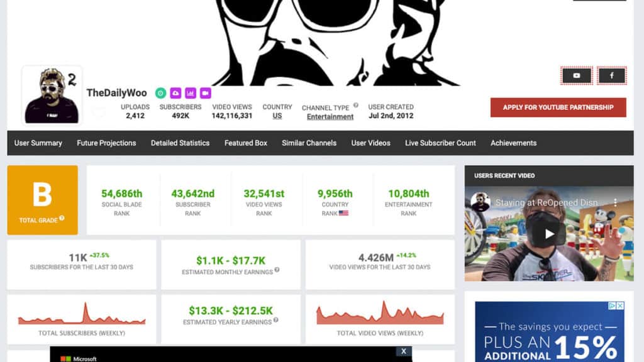Switch to the Future Projections tab
This screenshot has height=362, width=644.
(106, 143)
